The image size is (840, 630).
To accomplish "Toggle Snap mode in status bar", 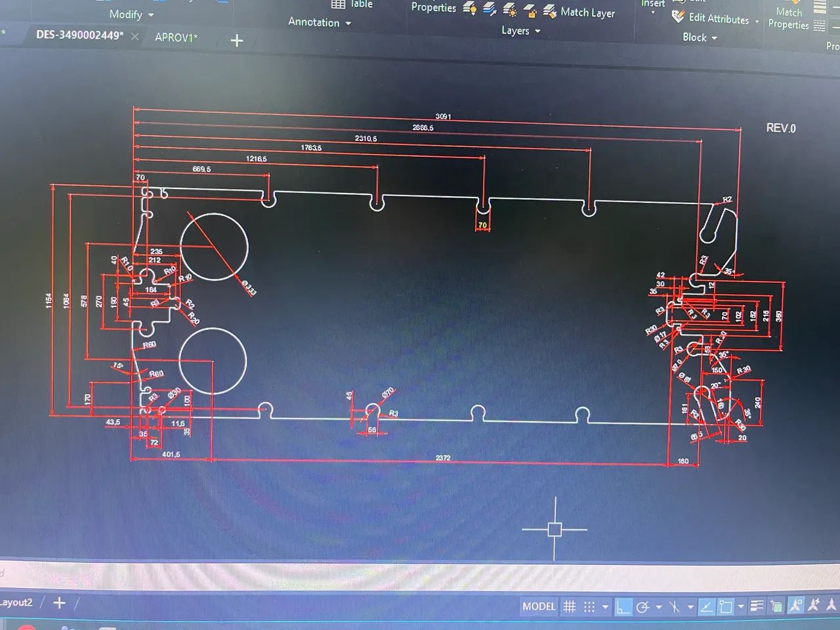I will coord(589,607).
